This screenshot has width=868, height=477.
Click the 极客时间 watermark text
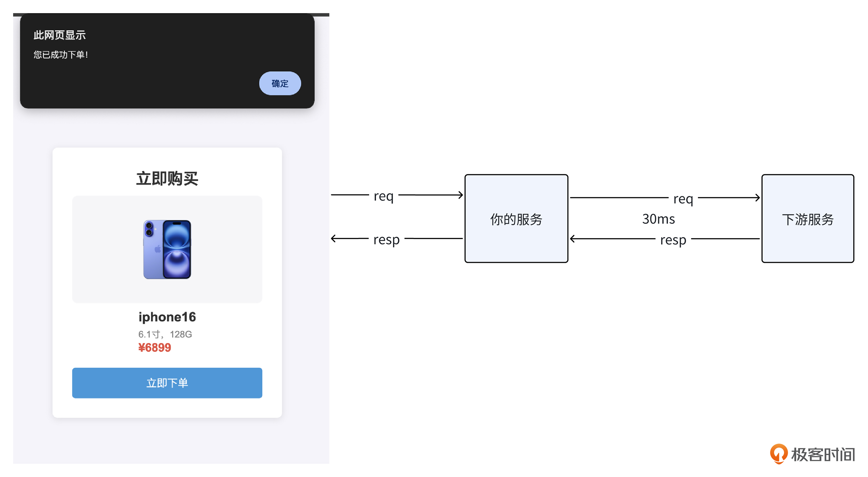click(823, 455)
